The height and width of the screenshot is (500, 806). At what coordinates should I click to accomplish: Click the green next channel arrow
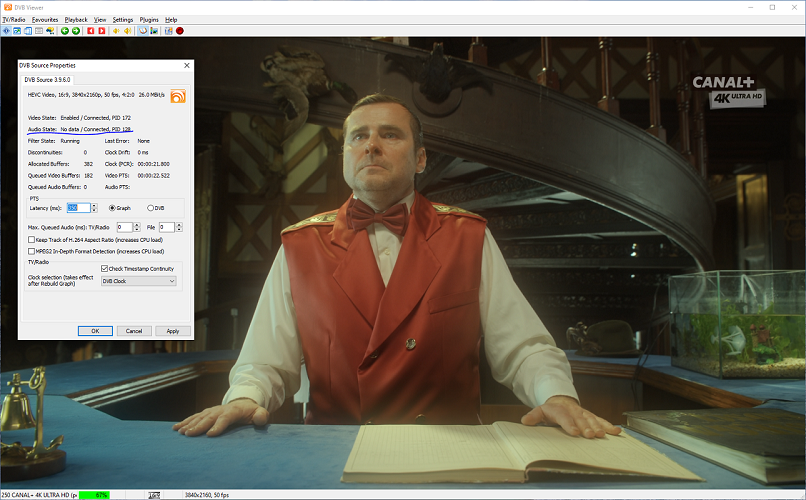pos(75,31)
